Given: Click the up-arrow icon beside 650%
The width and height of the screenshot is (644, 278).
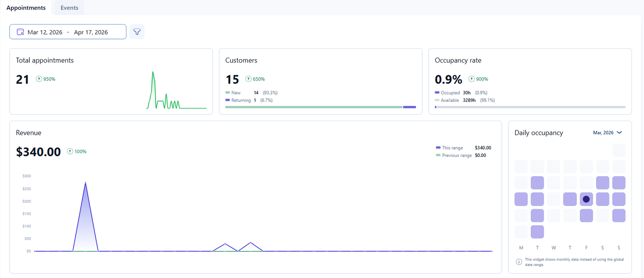Looking at the screenshot, I should 248,79.
